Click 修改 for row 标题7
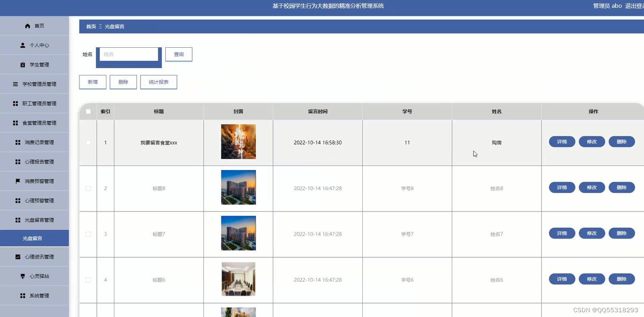The image size is (644, 317). 592,233
